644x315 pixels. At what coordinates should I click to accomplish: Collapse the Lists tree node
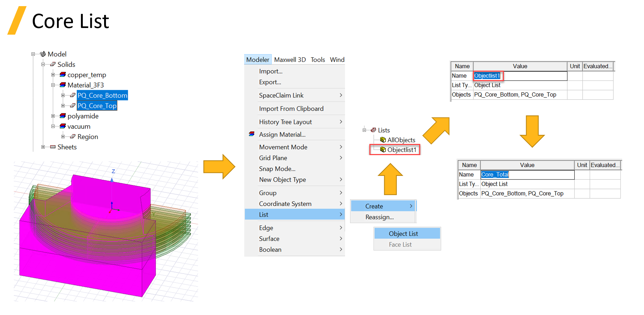tap(364, 130)
